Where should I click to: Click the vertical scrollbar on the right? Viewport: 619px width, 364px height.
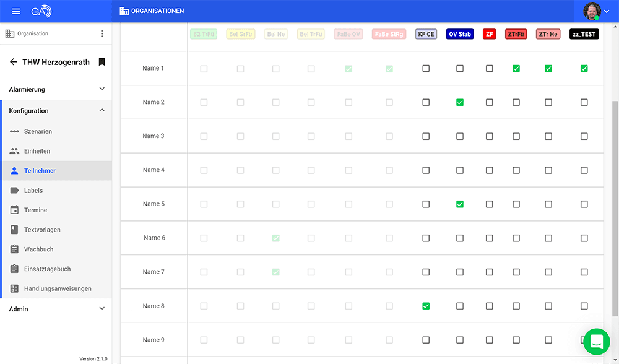click(x=615, y=209)
